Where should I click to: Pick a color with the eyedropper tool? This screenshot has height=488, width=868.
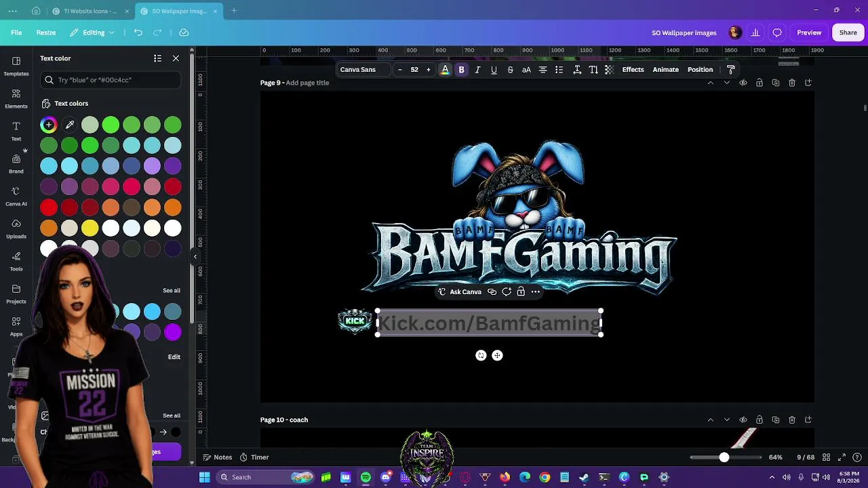(x=69, y=125)
